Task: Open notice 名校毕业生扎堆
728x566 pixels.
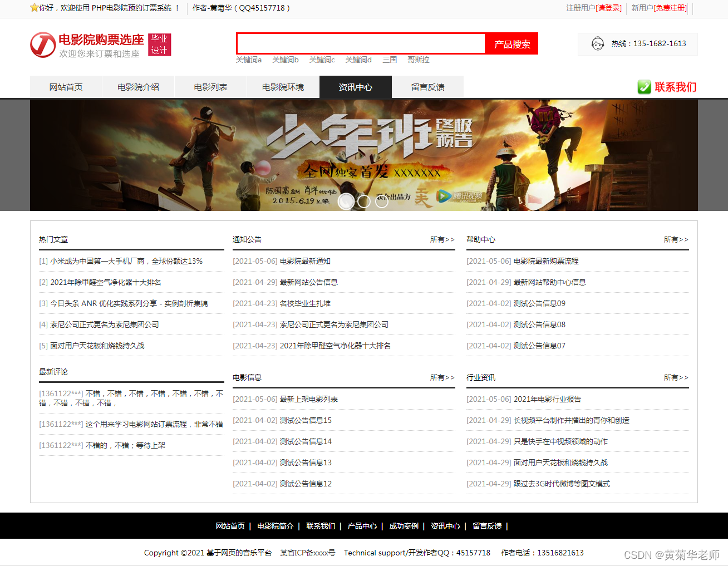Action: pos(305,303)
